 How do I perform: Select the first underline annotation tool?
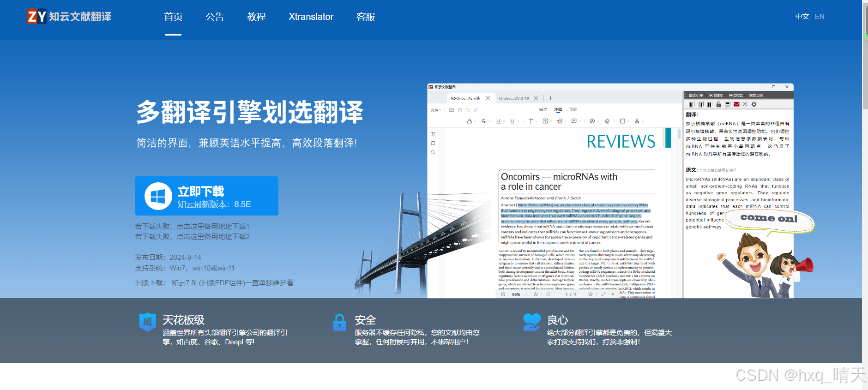(498, 121)
